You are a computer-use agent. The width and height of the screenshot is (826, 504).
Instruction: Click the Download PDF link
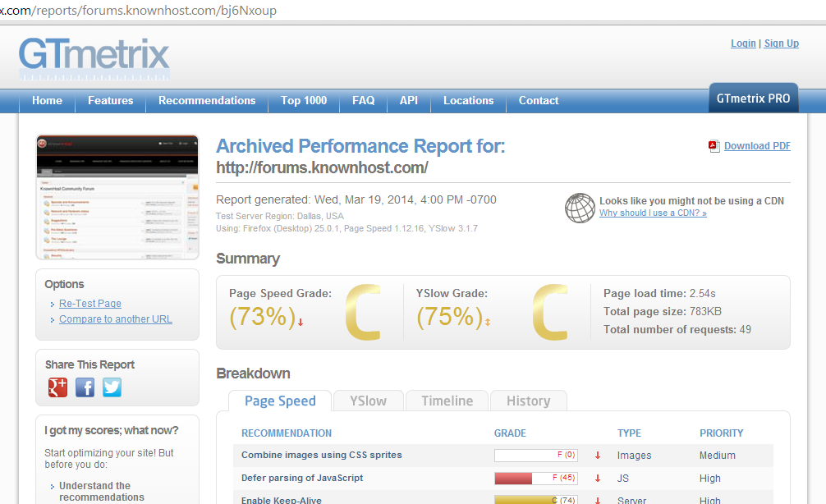coord(757,146)
